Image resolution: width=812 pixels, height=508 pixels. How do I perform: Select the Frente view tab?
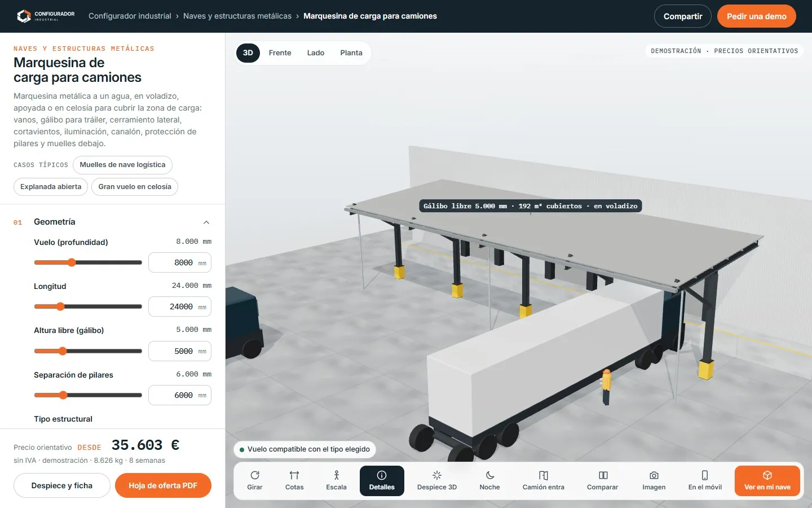point(280,53)
